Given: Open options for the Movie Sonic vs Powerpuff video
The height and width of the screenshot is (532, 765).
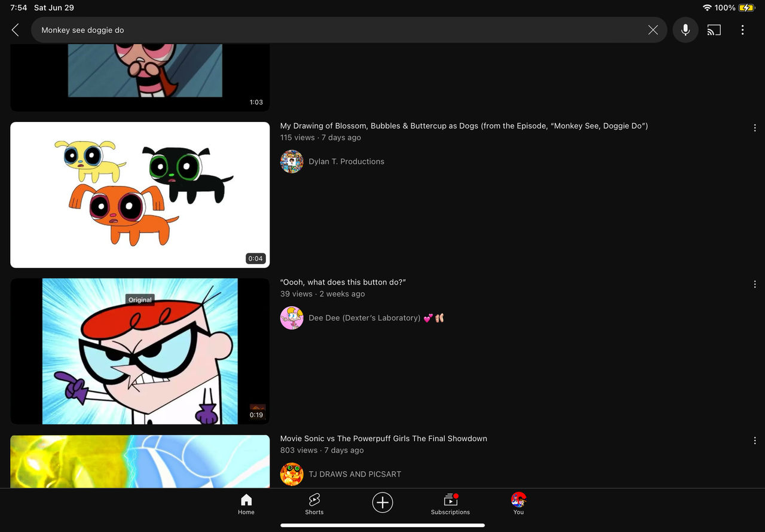Looking at the screenshot, I should (755, 441).
